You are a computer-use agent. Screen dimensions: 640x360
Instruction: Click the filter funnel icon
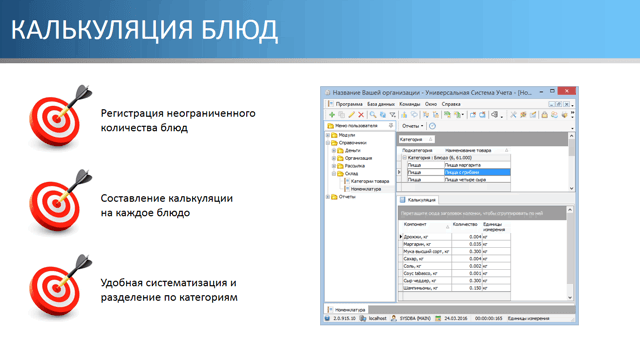[393, 115]
